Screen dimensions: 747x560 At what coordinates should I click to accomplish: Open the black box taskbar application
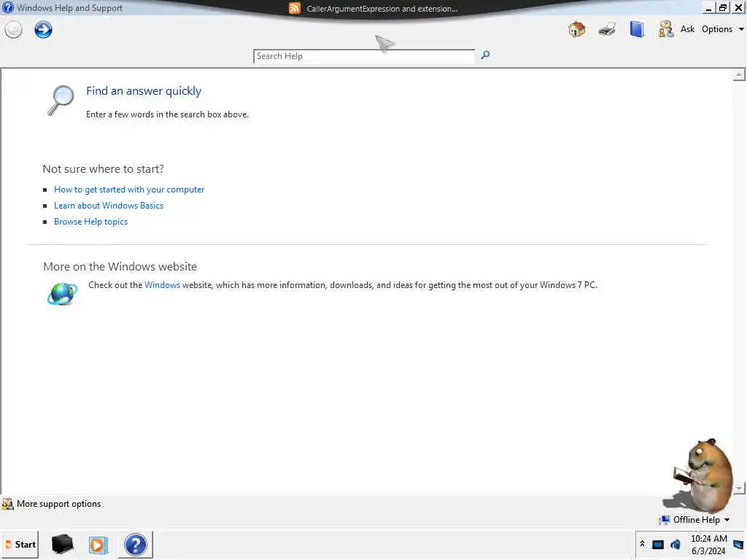[63, 545]
